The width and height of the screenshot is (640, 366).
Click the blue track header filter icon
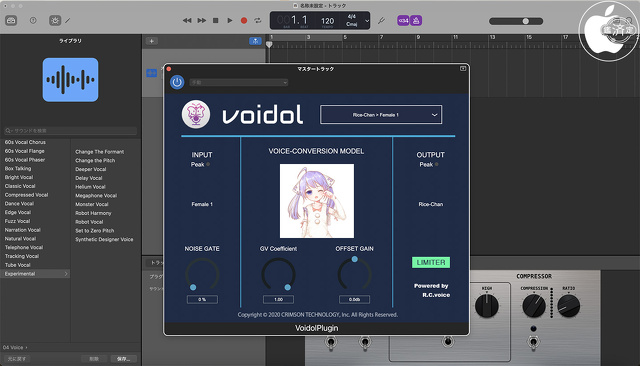tap(255, 41)
